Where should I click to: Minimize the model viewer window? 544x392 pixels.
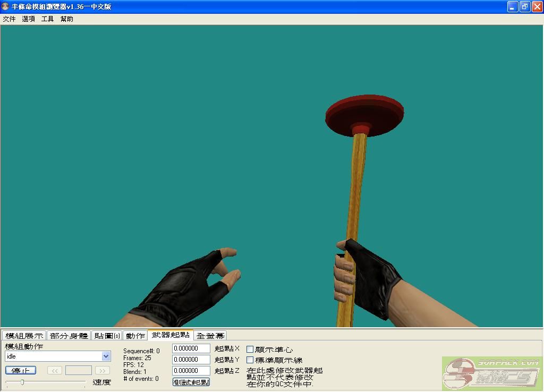coord(513,7)
